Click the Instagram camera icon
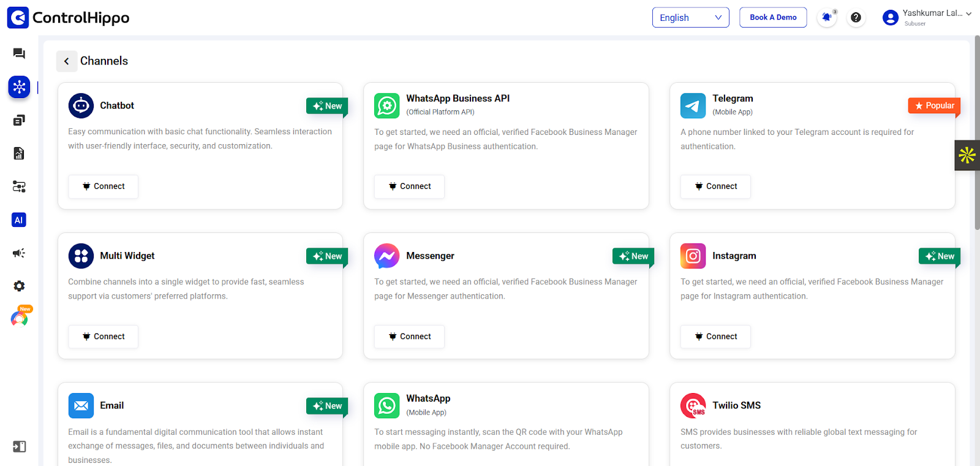The width and height of the screenshot is (980, 466). click(x=693, y=256)
